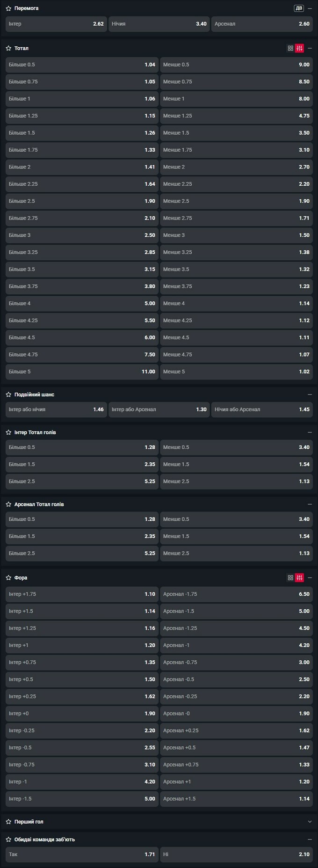Image resolution: width=318 pixels, height=868 pixels.
Task: Switch Фора section to grid view
Action: tap(290, 578)
